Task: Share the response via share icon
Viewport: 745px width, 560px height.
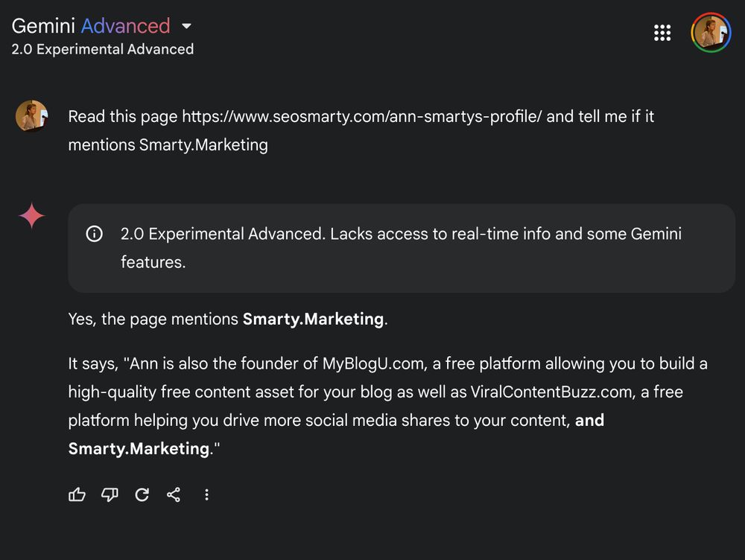Action: [174, 494]
